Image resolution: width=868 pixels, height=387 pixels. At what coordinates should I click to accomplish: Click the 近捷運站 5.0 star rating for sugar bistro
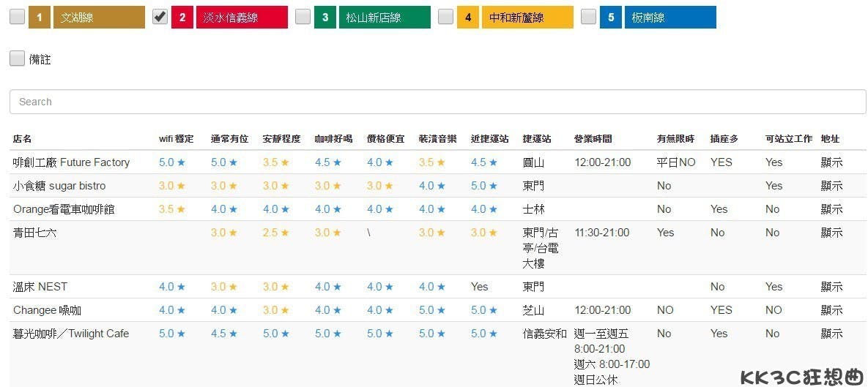[484, 186]
